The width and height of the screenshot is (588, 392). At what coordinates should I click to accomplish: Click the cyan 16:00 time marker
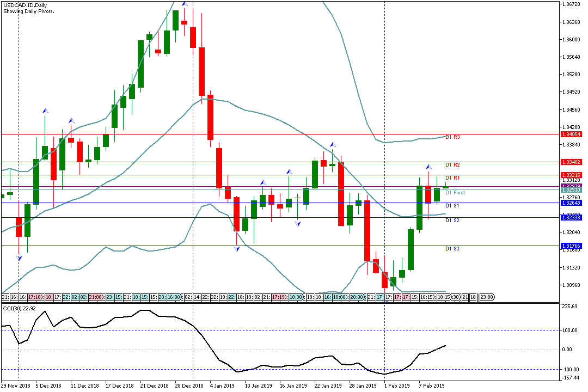coord(174,297)
